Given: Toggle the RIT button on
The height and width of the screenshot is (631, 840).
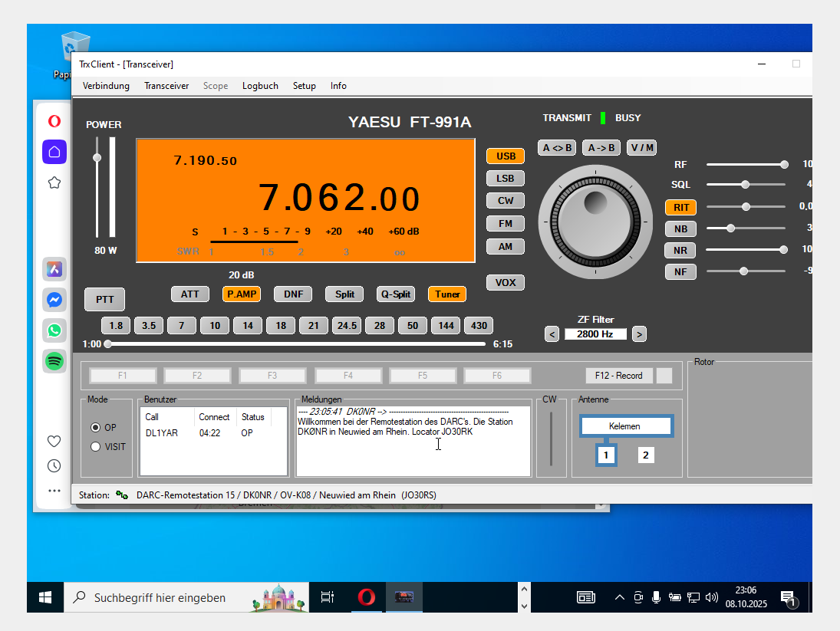Looking at the screenshot, I should [x=680, y=207].
